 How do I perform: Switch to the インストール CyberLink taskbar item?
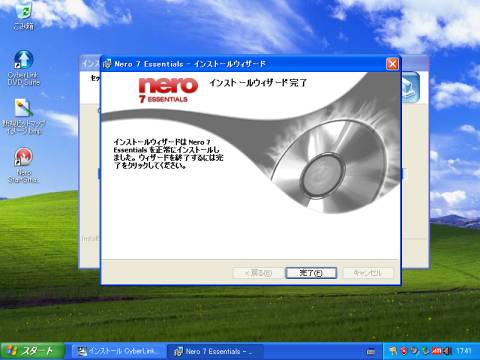[118, 351]
